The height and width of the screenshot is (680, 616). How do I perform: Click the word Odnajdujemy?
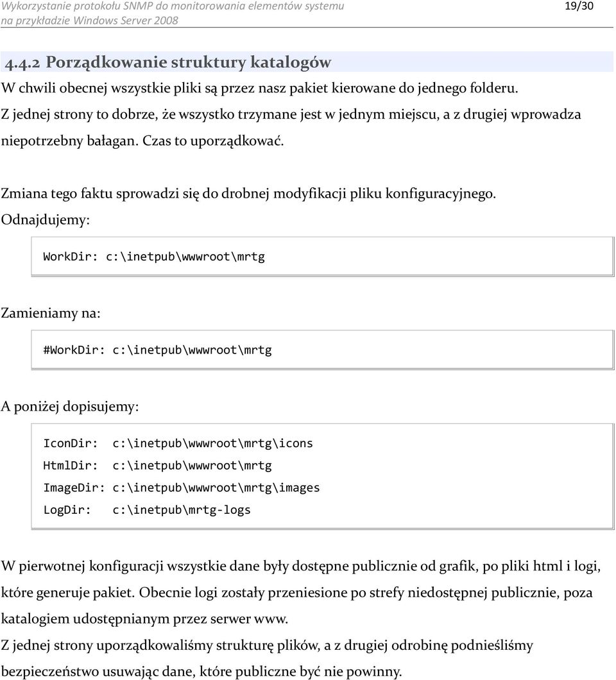(45, 219)
